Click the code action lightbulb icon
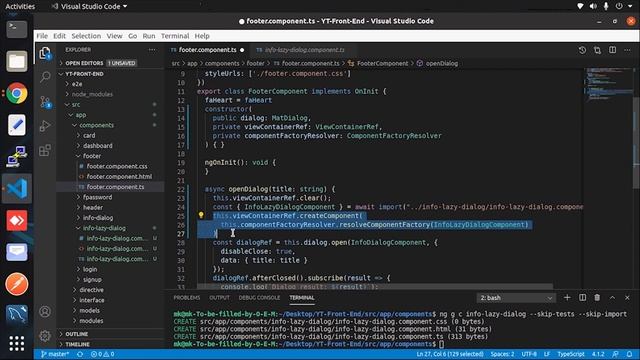Screen dimensions: 640x360 201,215
